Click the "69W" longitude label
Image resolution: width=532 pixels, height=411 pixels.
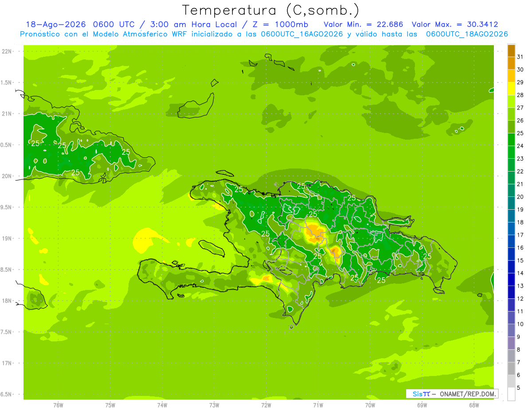click(x=422, y=405)
